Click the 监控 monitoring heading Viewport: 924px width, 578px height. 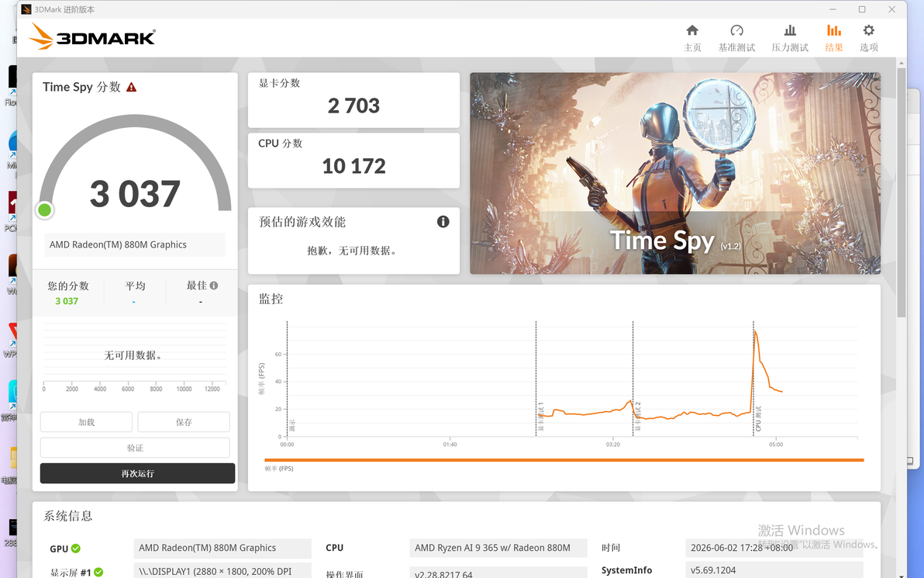[x=271, y=299]
